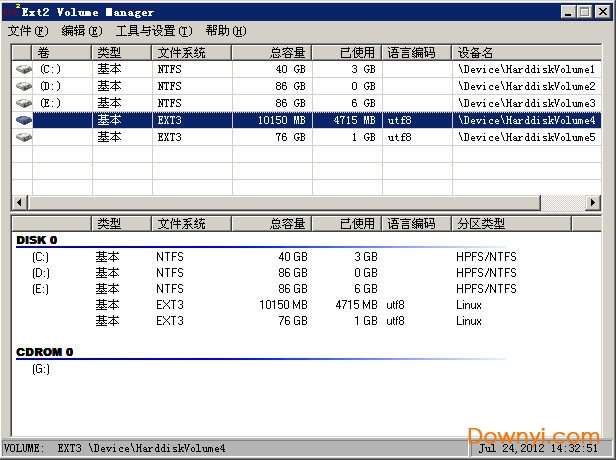Viewport: 616px width, 460px height.
Task: Sort by 语言编码 header in upper list
Action: pyautogui.click(x=416, y=53)
